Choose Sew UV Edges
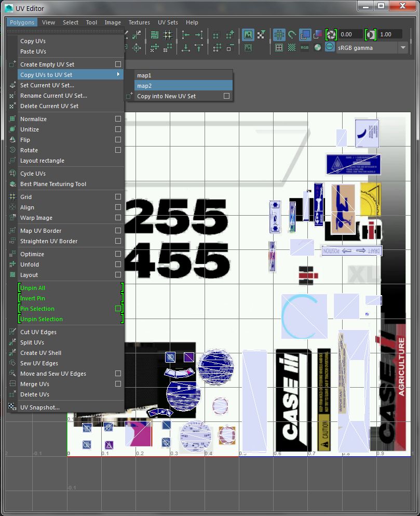The width and height of the screenshot is (420, 516). point(39,363)
